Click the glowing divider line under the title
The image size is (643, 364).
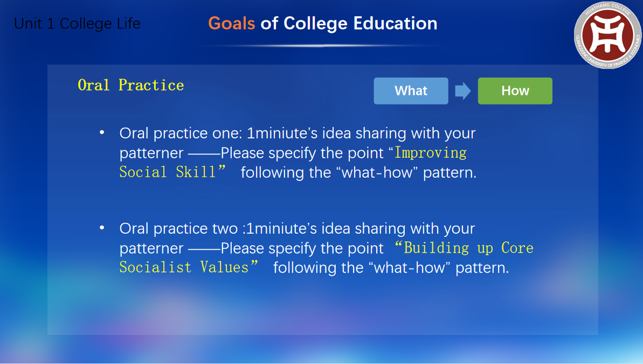[x=322, y=46]
